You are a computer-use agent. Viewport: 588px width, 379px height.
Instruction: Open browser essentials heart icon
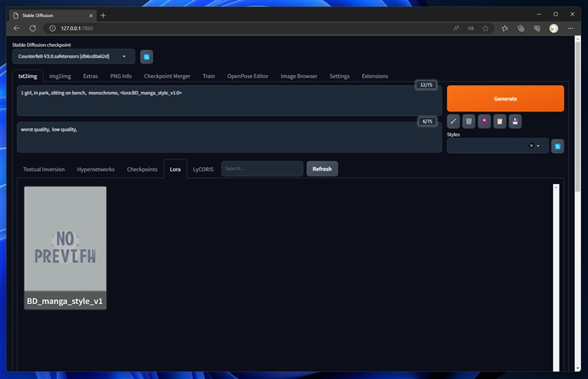point(537,28)
